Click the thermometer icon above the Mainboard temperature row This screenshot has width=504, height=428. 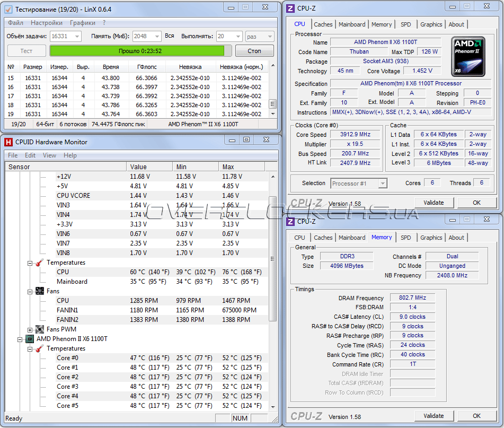(x=40, y=263)
